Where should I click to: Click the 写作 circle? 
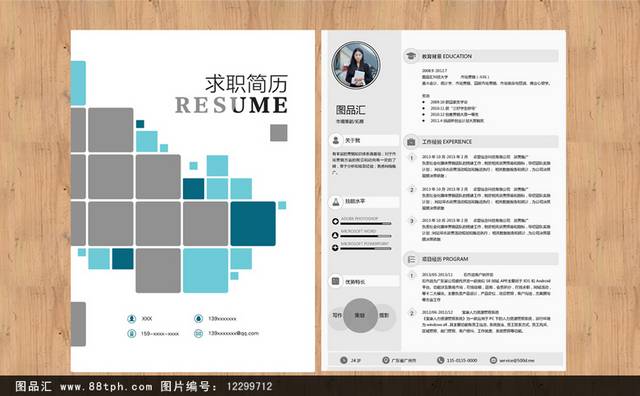tap(338, 315)
